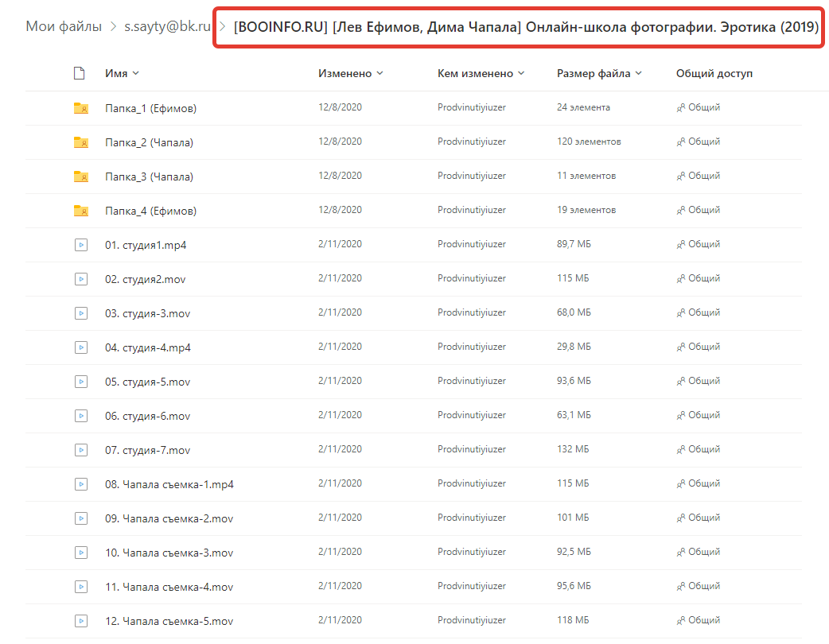
Task: Click video icon of 05. студия-5.mov
Action: tap(81, 382)
